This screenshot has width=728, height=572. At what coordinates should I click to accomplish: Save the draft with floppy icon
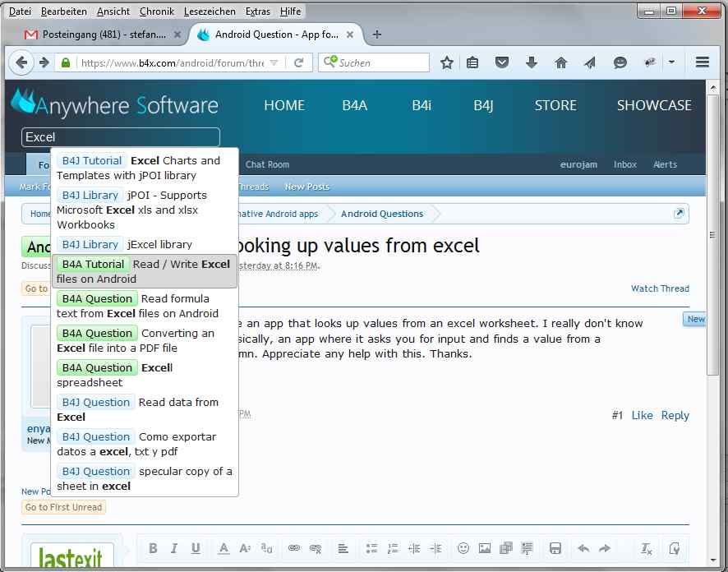[x=555, y=548]
